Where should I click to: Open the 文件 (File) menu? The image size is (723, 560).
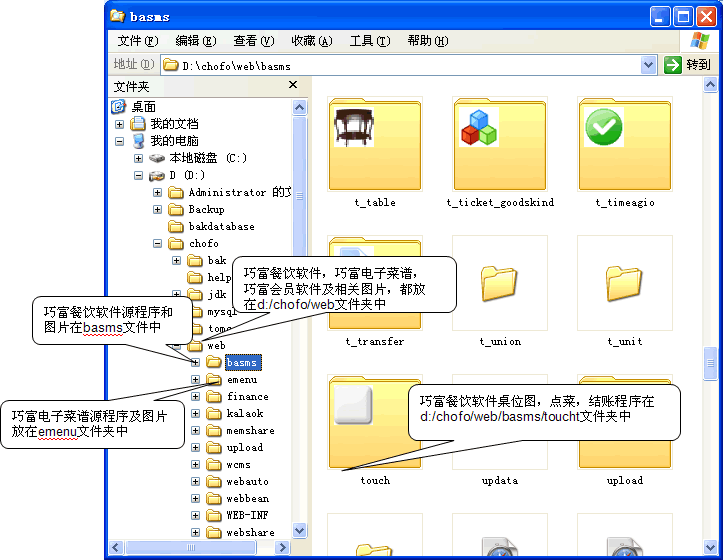point(137,41)
